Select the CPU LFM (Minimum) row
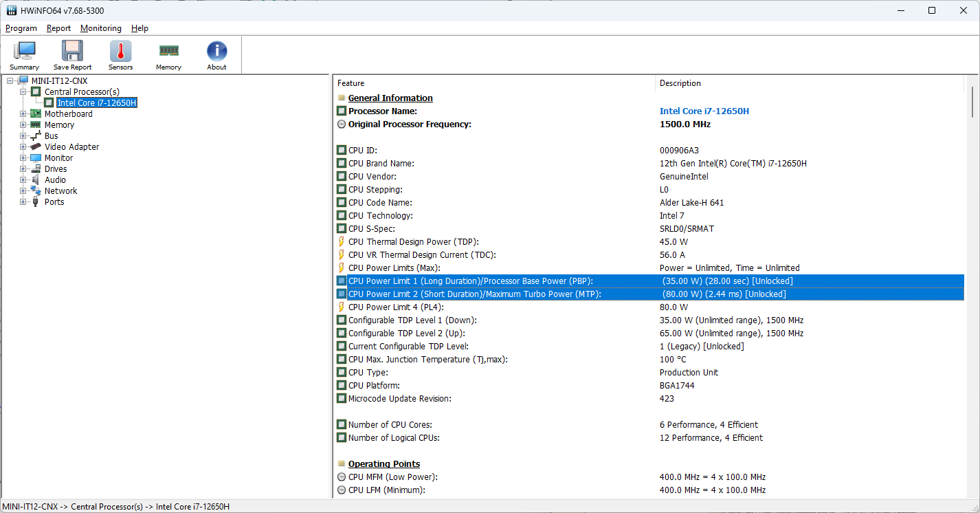The width and height of the screenshot is (980, 513). [x=649, y=490]
